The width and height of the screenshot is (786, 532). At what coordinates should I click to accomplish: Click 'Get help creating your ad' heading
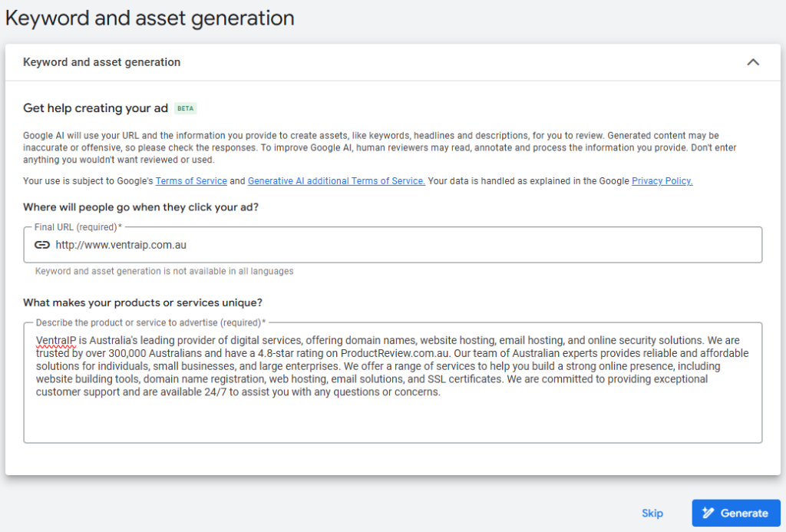[x=95, y=108]
